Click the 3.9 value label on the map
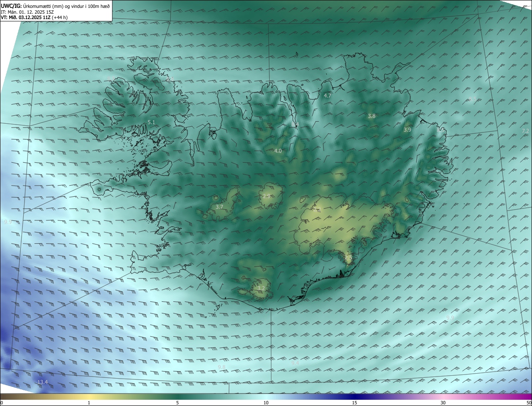This screenshot has height=406, width=532. point(407,130)
